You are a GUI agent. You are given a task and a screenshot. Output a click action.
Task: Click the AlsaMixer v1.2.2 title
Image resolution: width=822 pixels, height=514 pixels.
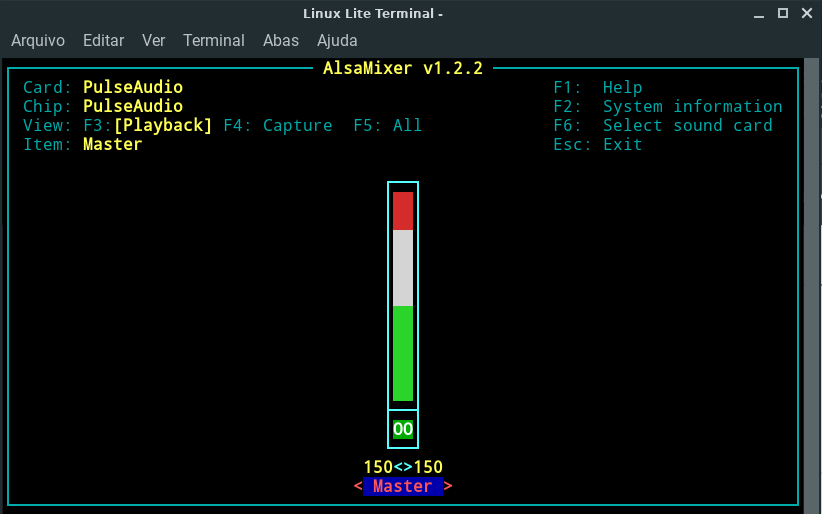pyautogui.click(x=403, y=68)
